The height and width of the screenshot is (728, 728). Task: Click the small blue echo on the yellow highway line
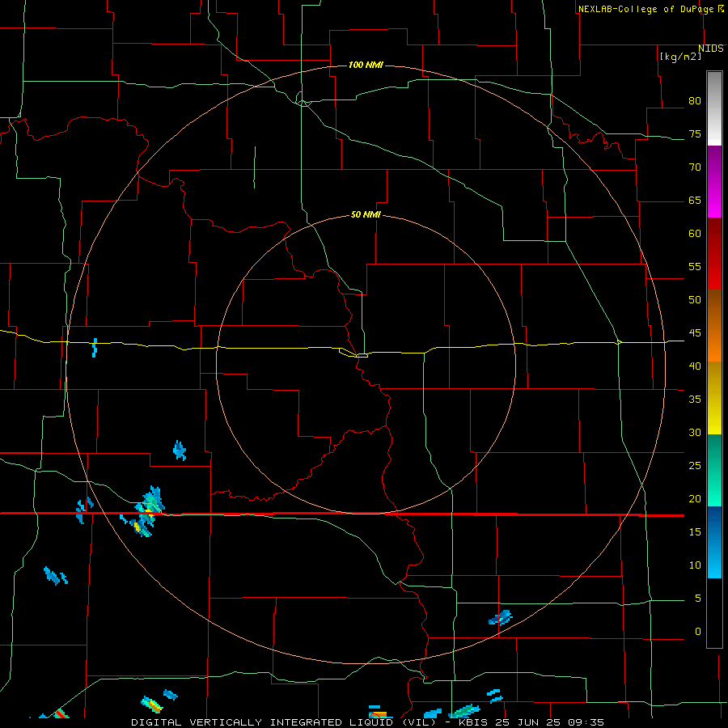click(x=95, y=348)
